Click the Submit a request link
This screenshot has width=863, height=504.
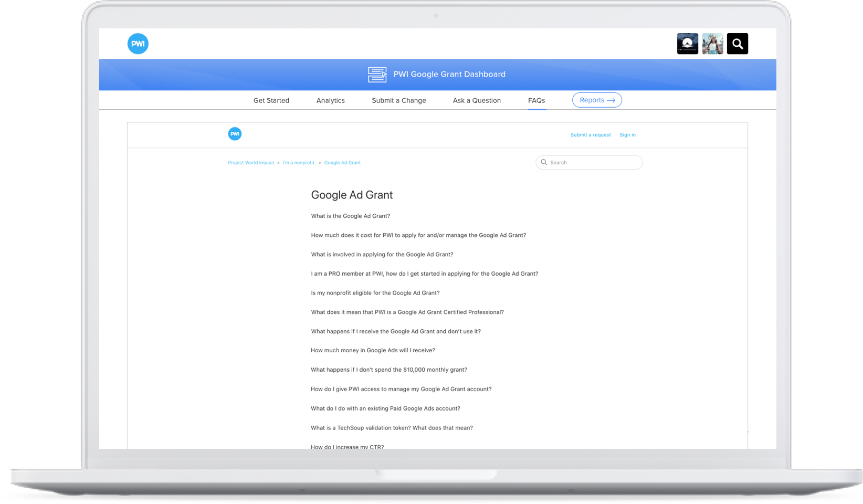pyautogui.click(x=591, y=135)
